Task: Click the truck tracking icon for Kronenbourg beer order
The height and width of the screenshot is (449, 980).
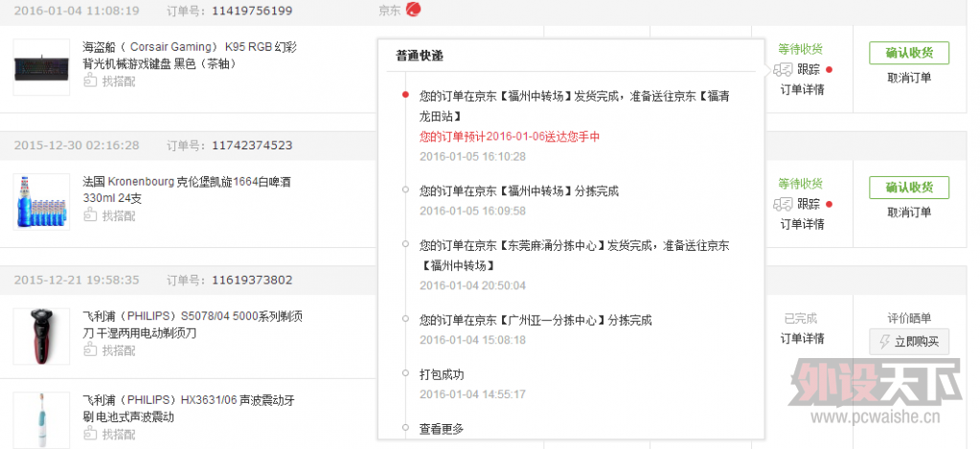Action: (x=783, y=204)
